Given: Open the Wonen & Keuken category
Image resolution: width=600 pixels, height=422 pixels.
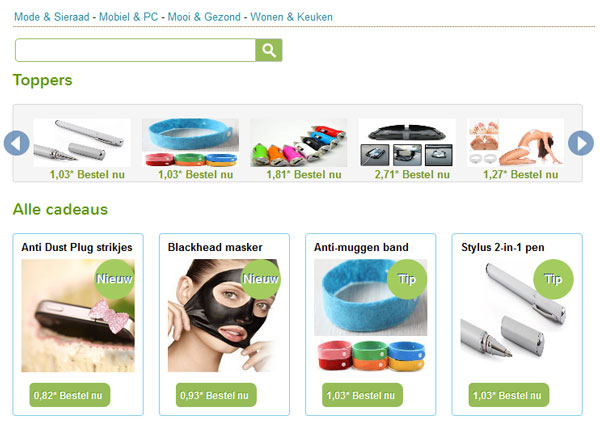Looking at the screenshot, I should (x=292, y=17).
